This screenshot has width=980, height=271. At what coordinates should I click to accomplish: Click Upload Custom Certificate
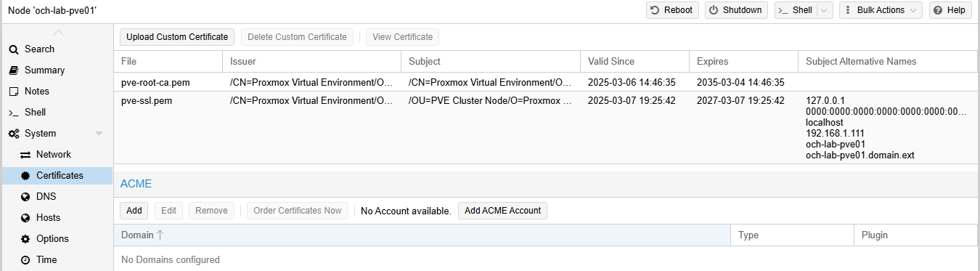[177, 37]
